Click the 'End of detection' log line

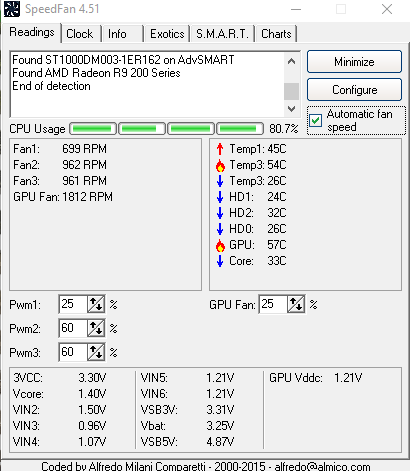[x=51, y=86]
